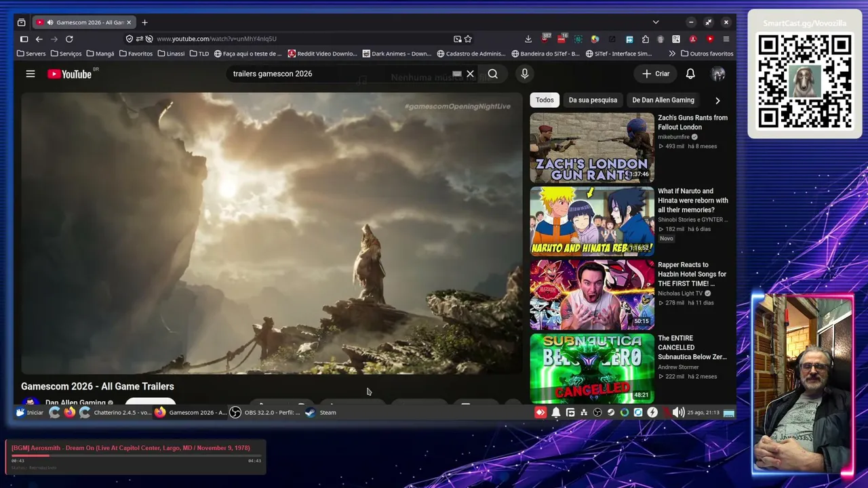Open the Linassi bookmark folder
Image resolution: width=868 pixels, height=488 pixels.
[x=171, y=54]
